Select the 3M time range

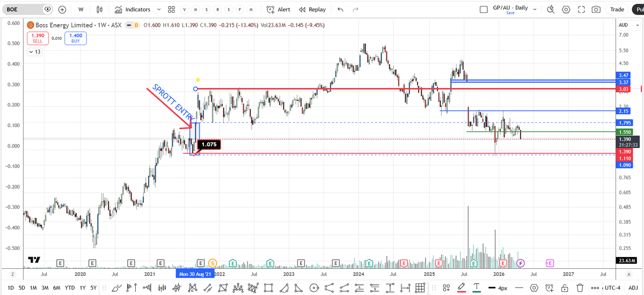(45, 288)
